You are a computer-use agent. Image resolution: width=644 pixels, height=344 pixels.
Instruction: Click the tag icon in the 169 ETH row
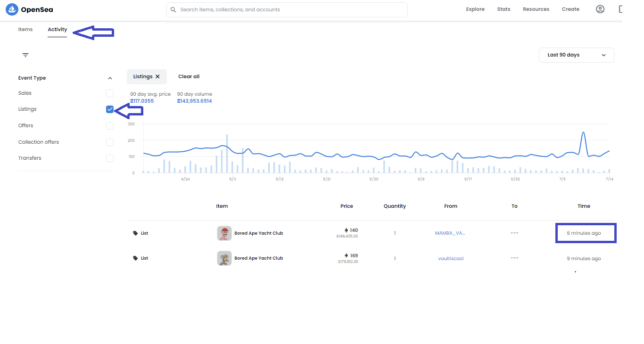pyautogui.click(x=136, y=258)
